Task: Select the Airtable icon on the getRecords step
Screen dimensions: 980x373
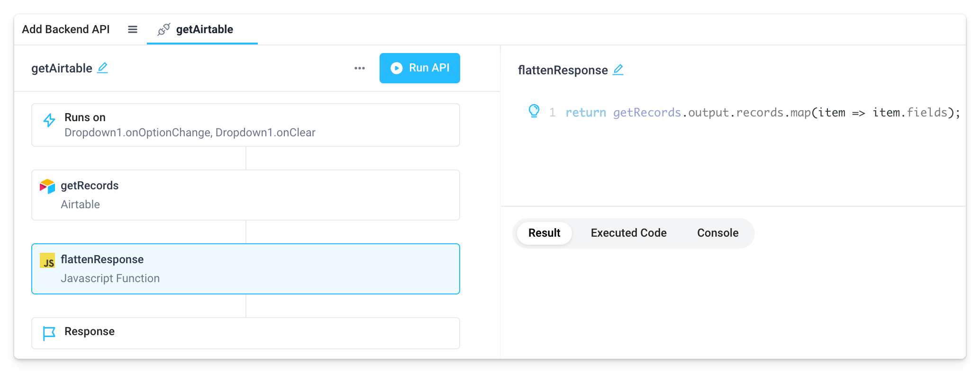Action: tap(47, 186)
